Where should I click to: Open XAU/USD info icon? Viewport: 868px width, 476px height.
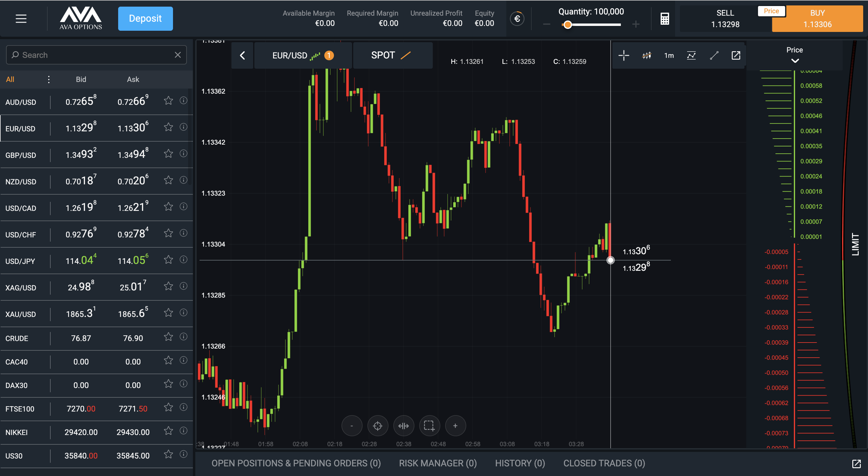pos(183,313)
